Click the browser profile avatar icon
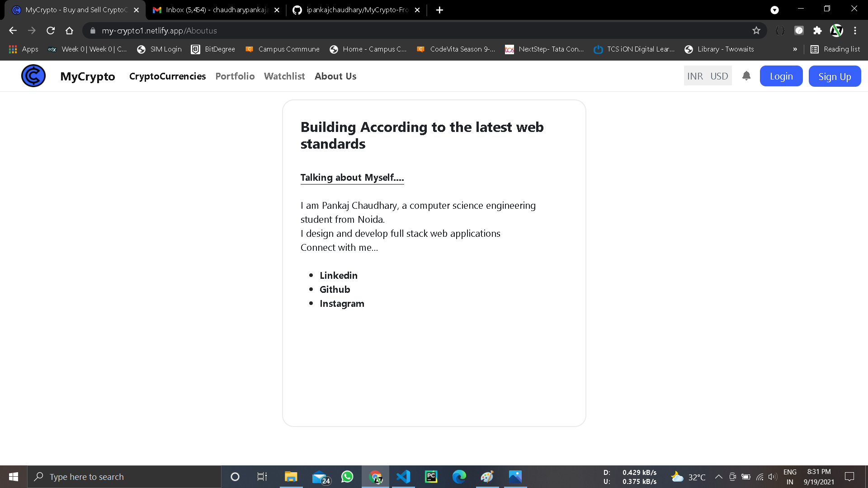 tap(836, 31)
